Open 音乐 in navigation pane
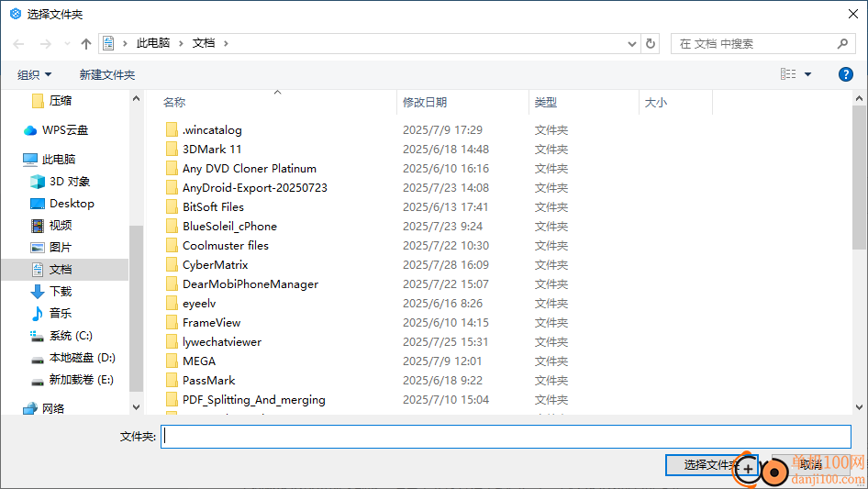 click(x=60, y=314)
